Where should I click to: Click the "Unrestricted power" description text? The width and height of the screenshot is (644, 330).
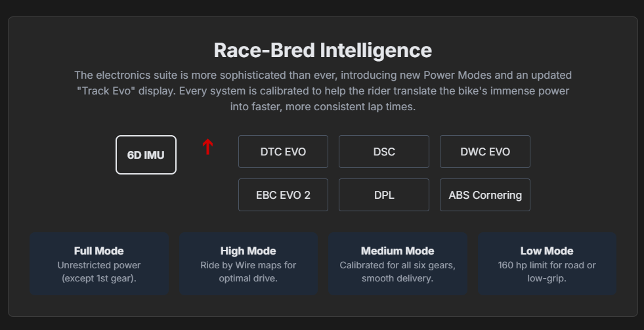pyautogui.click(x=99, y=266)
